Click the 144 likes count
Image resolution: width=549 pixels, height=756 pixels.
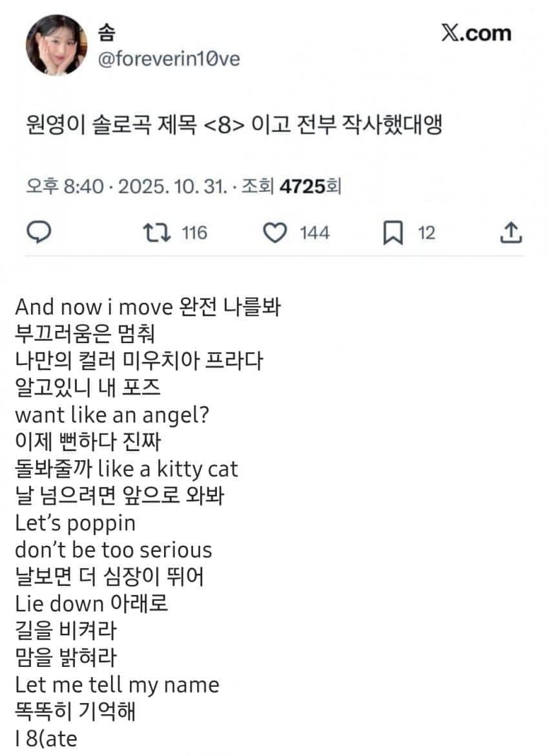(x=314, y=233)
